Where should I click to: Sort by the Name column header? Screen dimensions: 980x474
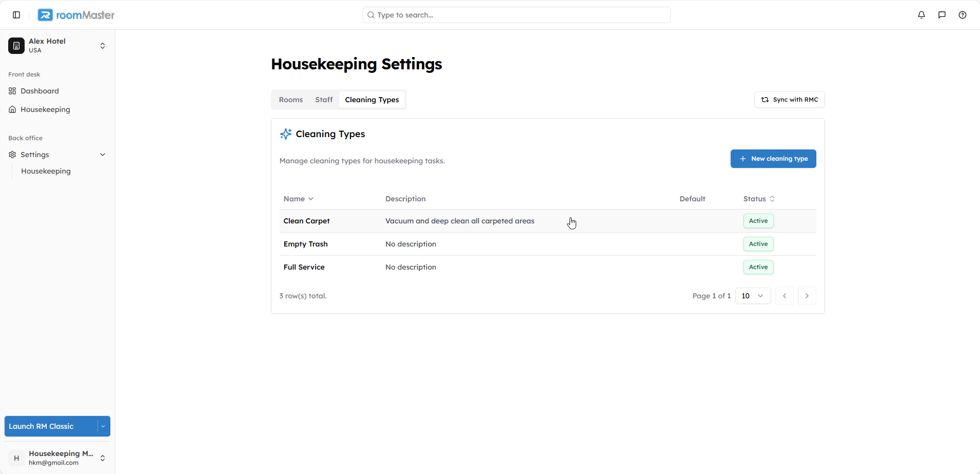click(x=299, y=199)
